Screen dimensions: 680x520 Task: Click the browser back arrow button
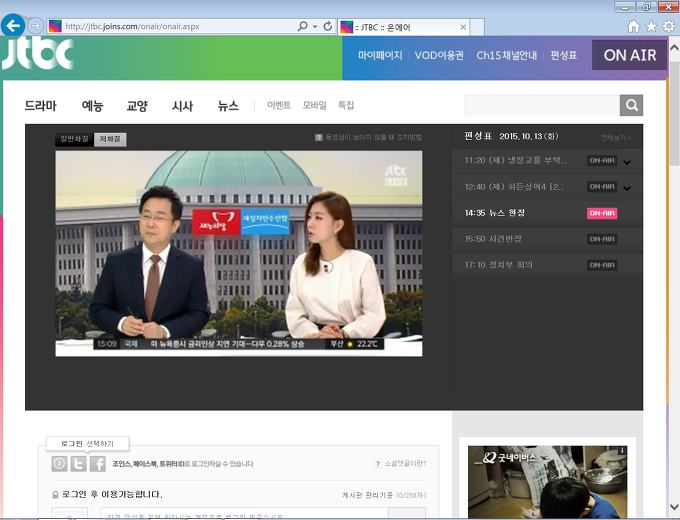tap(13, 26)
